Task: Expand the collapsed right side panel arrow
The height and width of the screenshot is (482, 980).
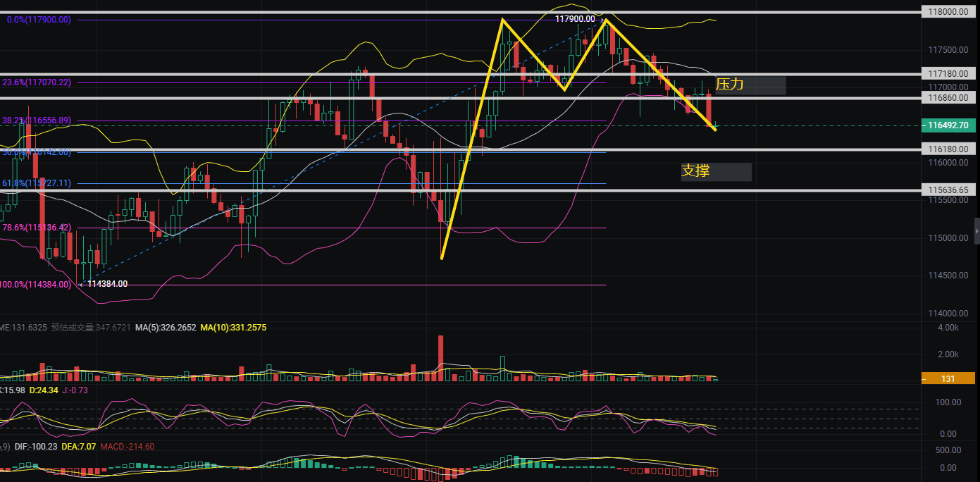Action: [976, 230]
